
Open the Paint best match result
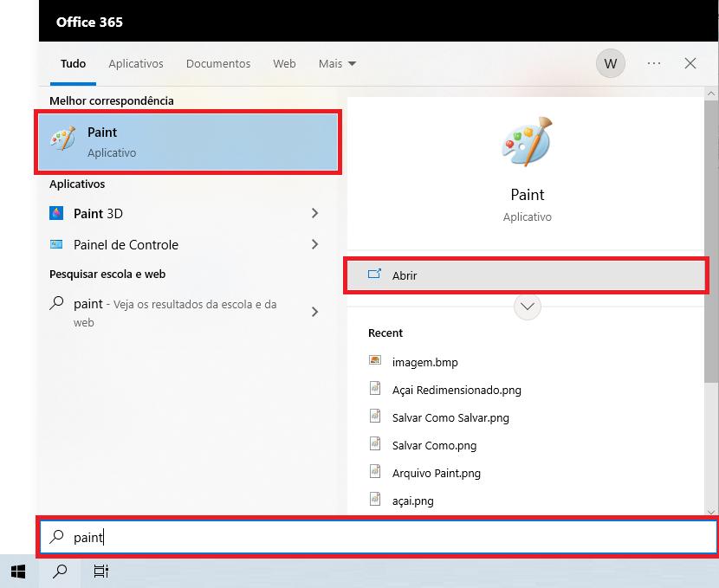tap(188, 142)
